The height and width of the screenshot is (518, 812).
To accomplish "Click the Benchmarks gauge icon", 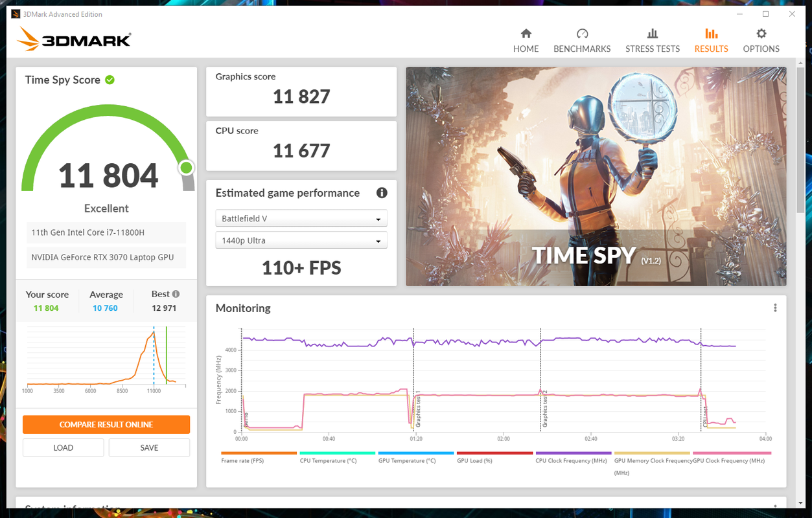I will coord(582,34).
